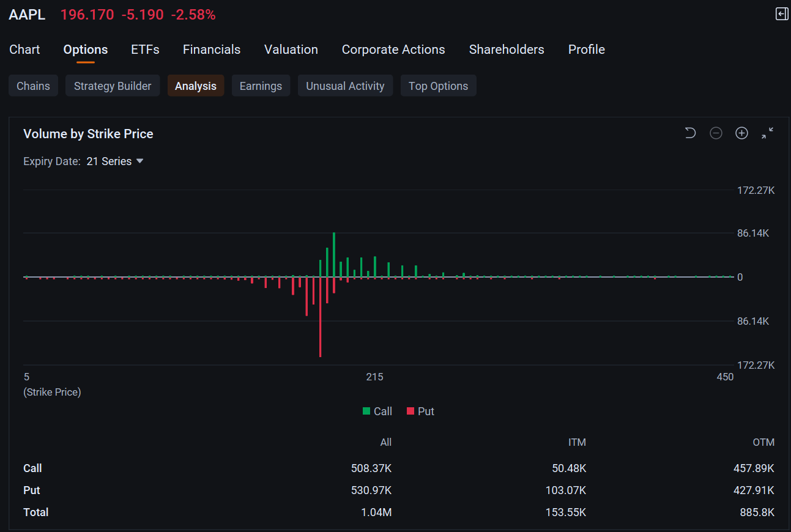The width and height of the screenshot is (791, 532).
Task: View the Profile tab
Action: tap(587, 50)
